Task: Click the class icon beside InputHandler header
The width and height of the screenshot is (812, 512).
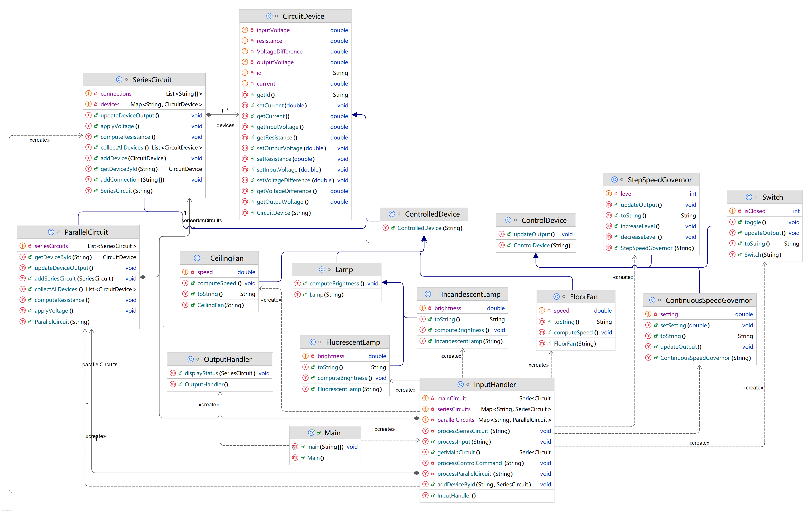Action: pyautogui.click(x=460, y=384)
